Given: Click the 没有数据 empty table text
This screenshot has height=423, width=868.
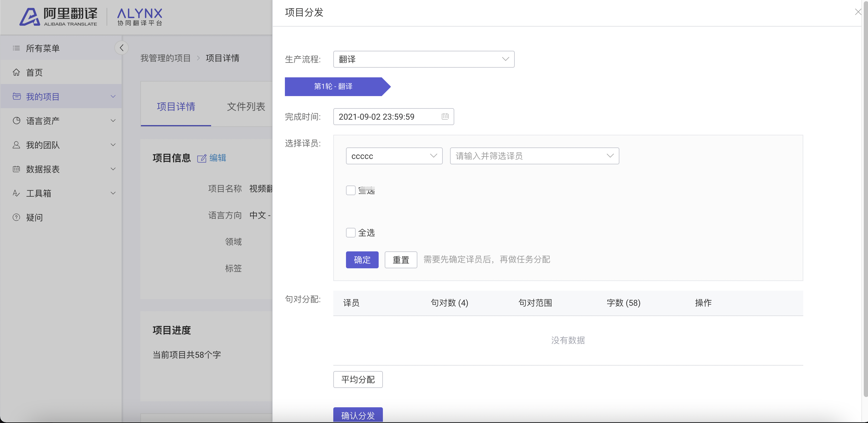Looking at the screenshot, I should pyautogui.click(x=568, y=340).
